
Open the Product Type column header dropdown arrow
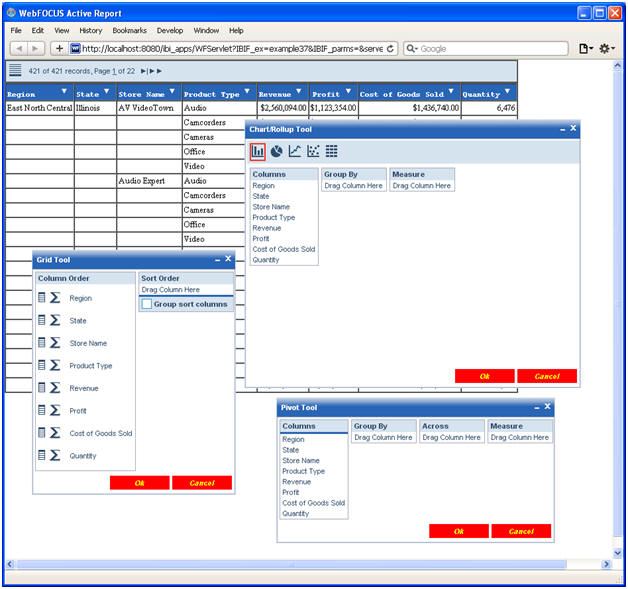tap(247, 91)
